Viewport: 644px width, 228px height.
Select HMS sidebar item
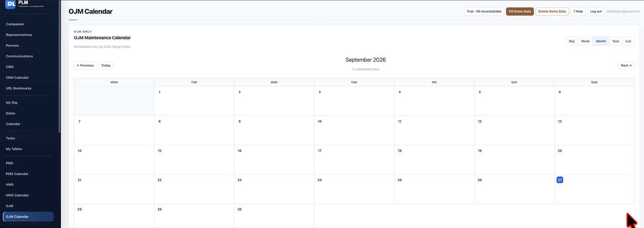(x=10, y=185)
